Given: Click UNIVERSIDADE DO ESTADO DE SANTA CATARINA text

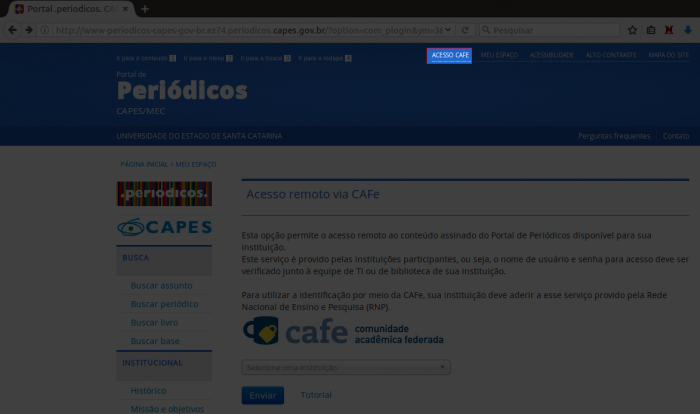Looking at the screenshot, I should (x=199, y=136).
